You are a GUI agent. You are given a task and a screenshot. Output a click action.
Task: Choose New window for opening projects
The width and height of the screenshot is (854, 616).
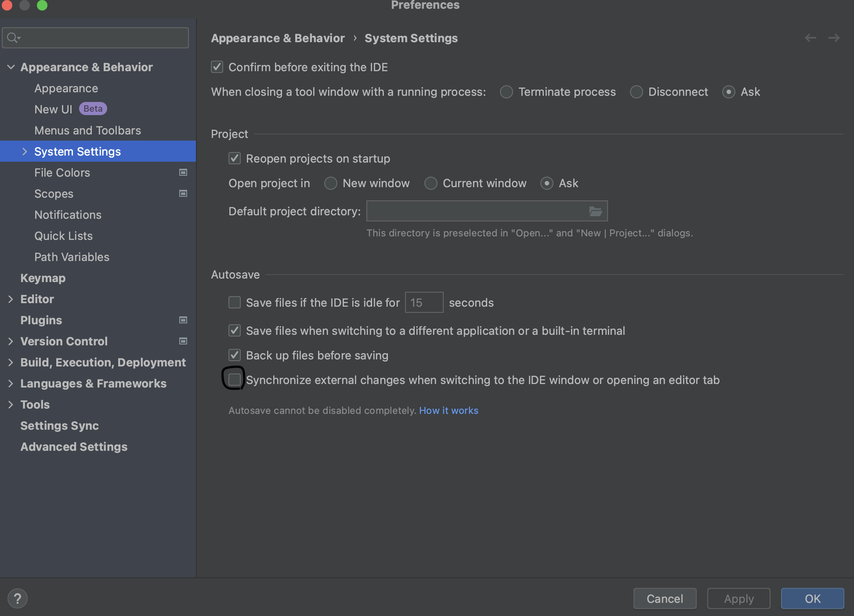[330, 183]
